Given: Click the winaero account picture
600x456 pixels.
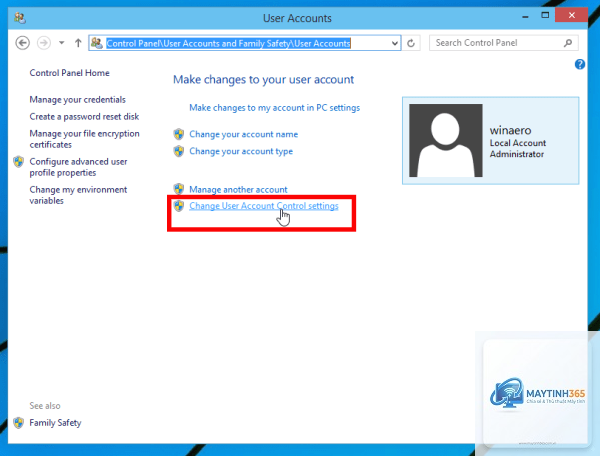Looking at the screenshot, I should click(x=445, y=140).
